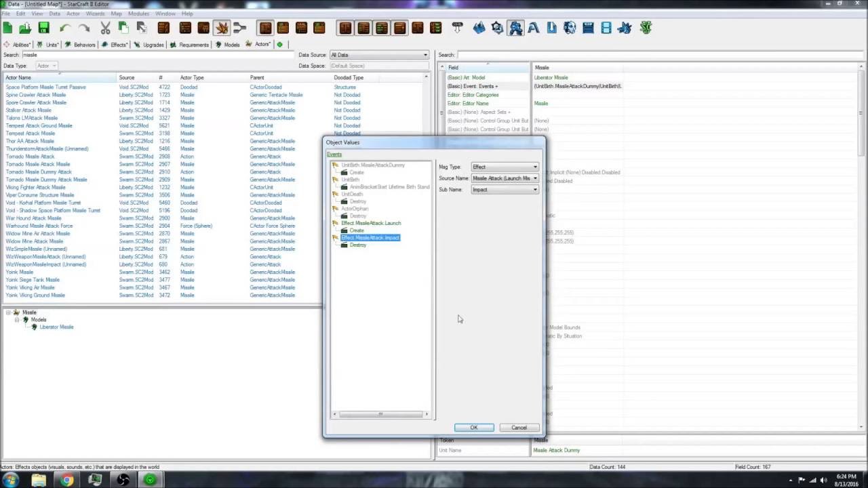Open Windows Start button
The width and height of the screenshot is (868, 488).
(x=12, y=480)
